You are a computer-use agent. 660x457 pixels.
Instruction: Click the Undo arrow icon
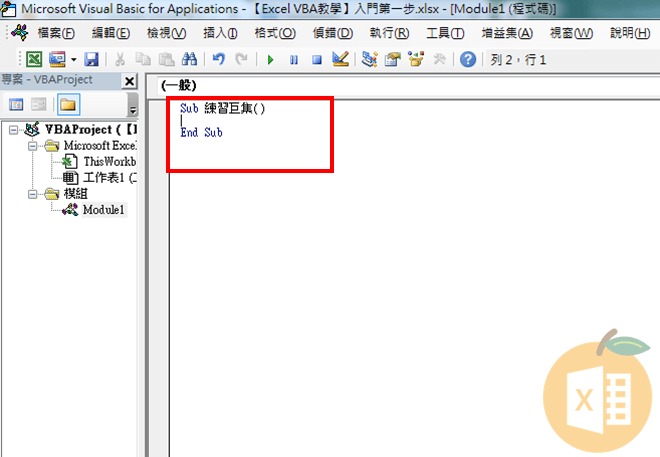tap(218, 60)
